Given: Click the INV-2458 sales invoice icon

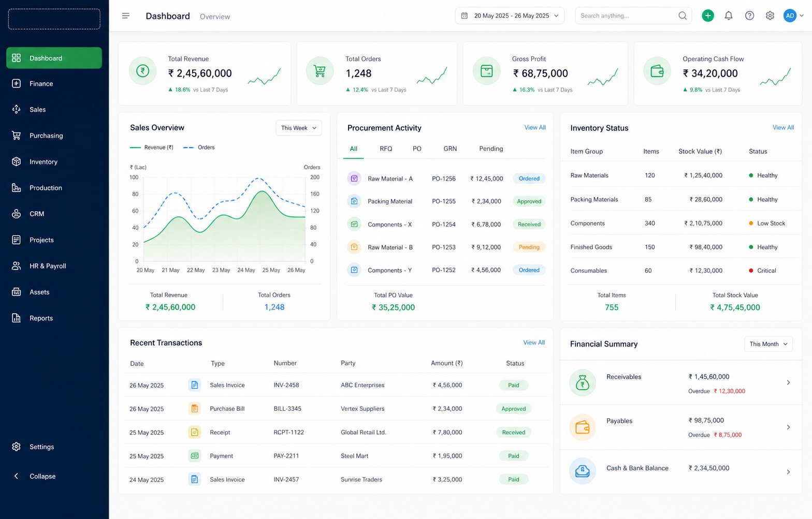Looking at the screenshot, I should point(195,385).
